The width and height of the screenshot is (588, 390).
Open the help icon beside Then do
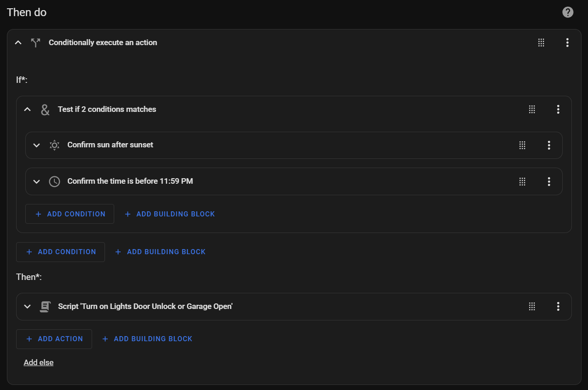pyautogui.click(x=568, y=12)
